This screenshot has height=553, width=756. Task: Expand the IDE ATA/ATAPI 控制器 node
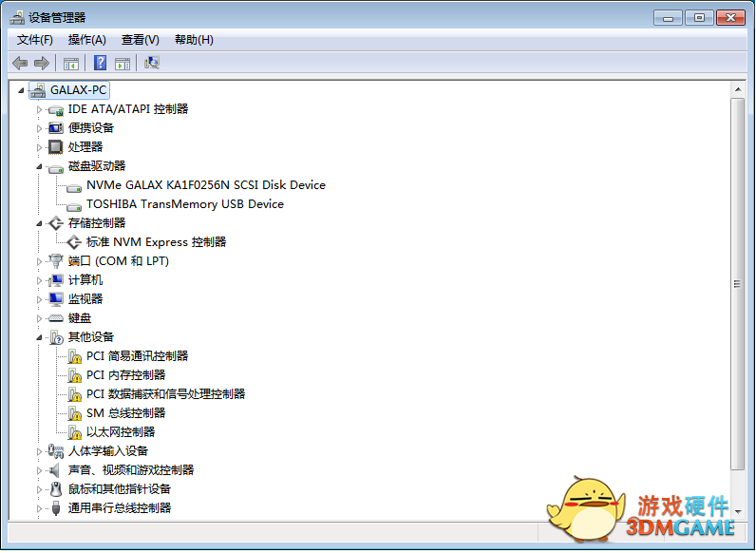click(x=39, y=109)
